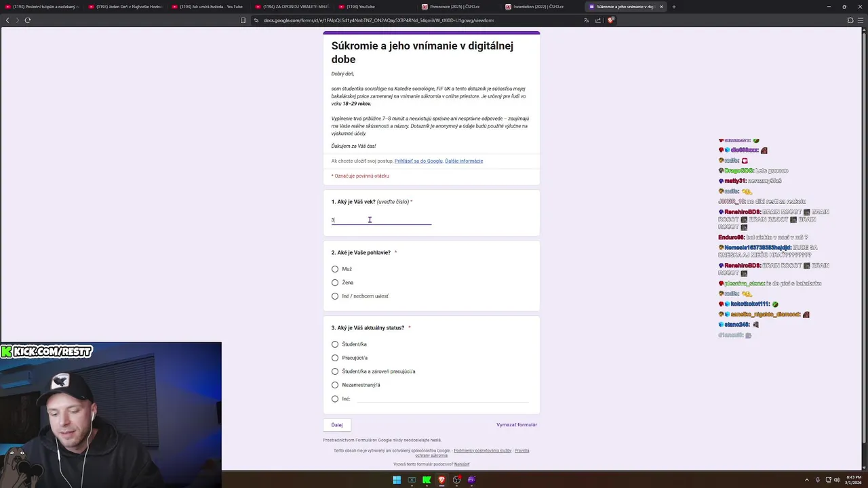
Task: Open the purple app taskbar icon
Action: [x=471, y=480]
